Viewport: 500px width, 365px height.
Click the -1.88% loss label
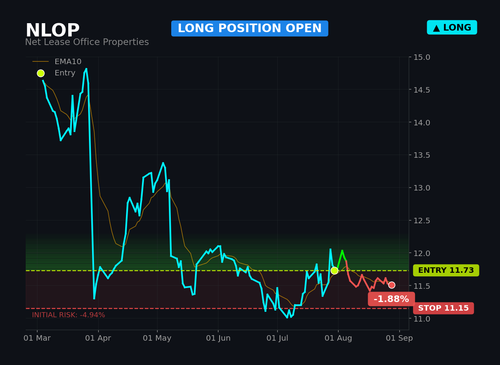[391, 299]
